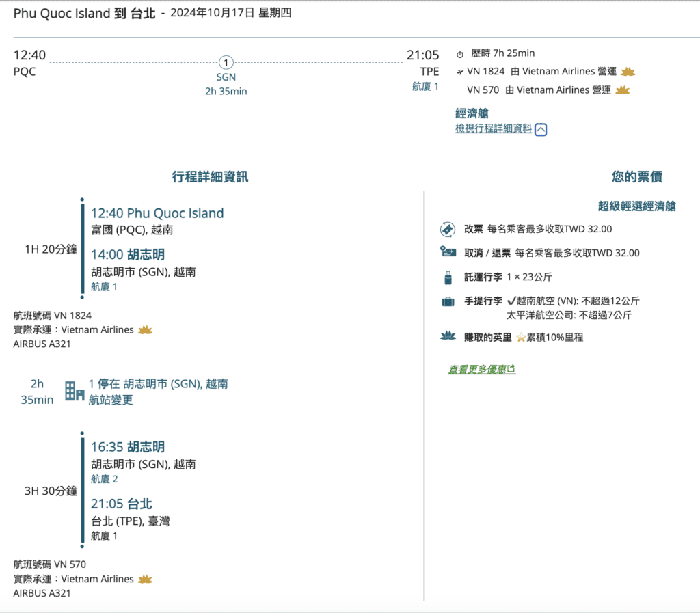This screenshot has width=700, height=613.
Task: Click the 取消 / 退票 fee line
Action: click(552, 253)
